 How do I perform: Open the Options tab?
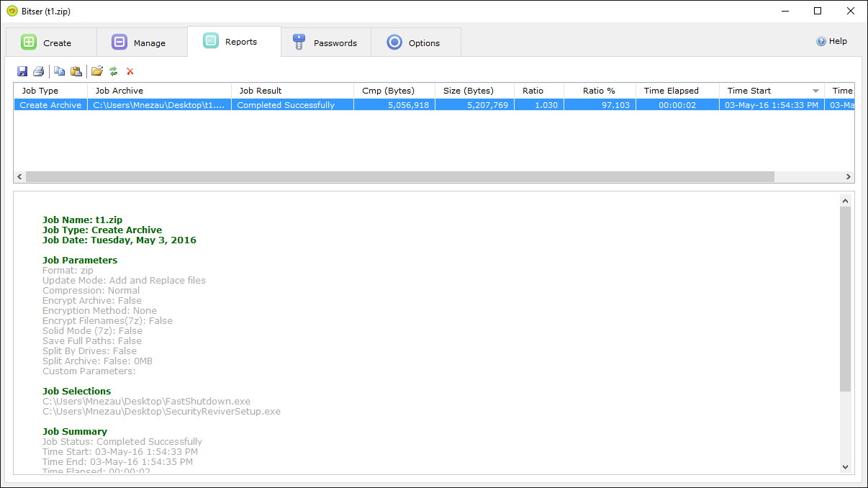(x=415, y=42)
